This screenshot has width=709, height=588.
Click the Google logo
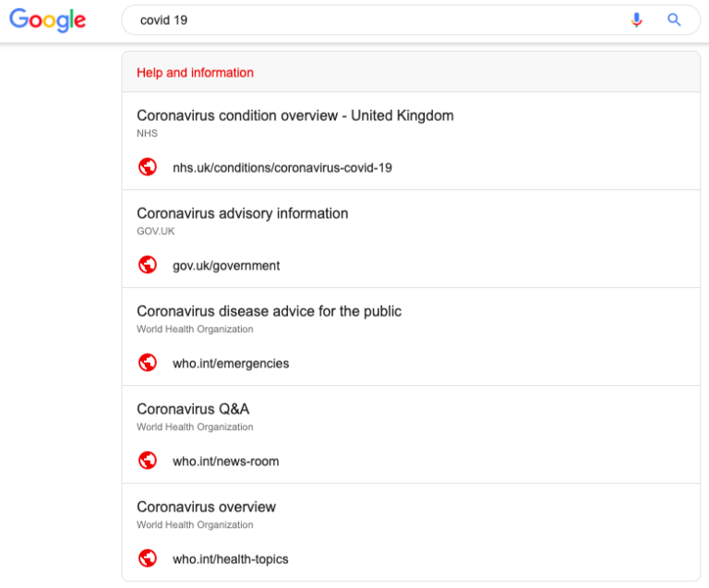point(47,20)
